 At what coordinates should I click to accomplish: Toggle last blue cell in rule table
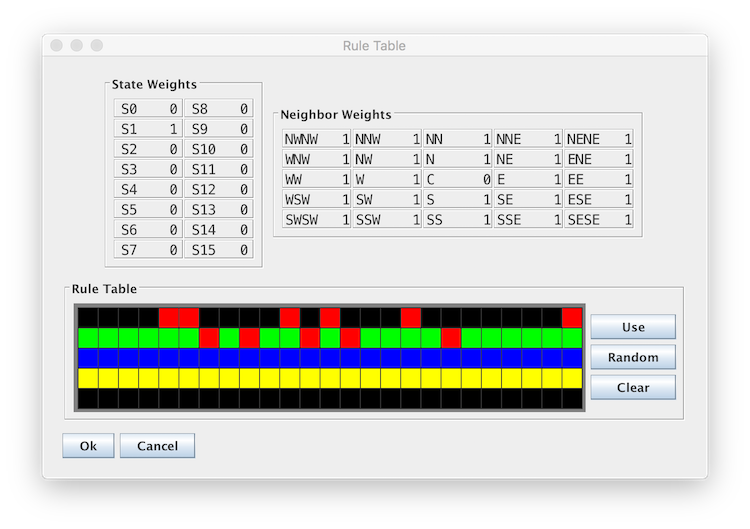[572, 358]
